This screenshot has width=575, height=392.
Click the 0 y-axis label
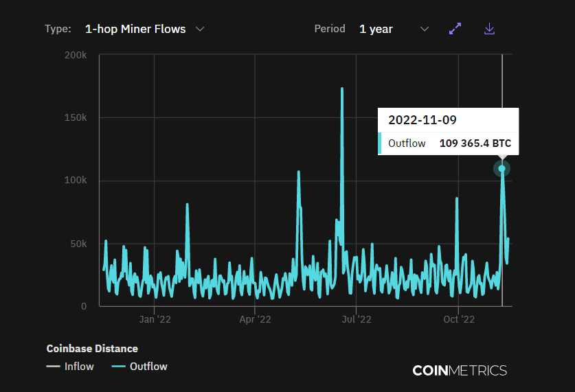pos(84,306)
